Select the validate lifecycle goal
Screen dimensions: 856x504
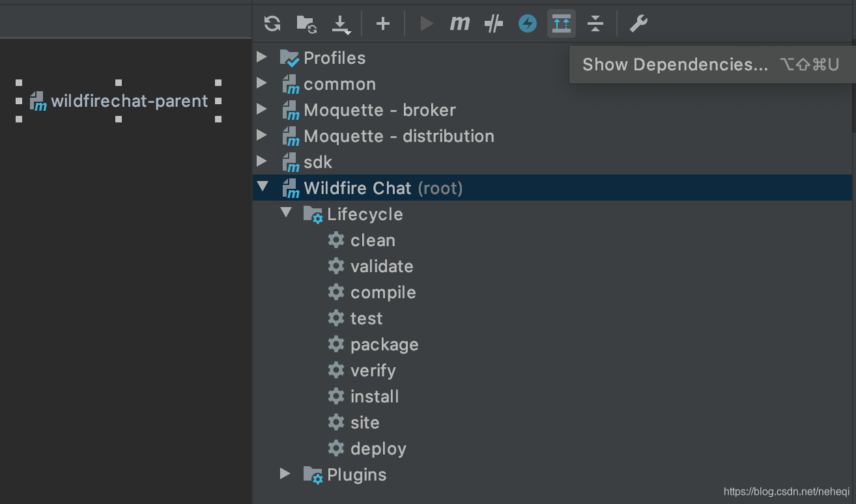coord(382,266)
